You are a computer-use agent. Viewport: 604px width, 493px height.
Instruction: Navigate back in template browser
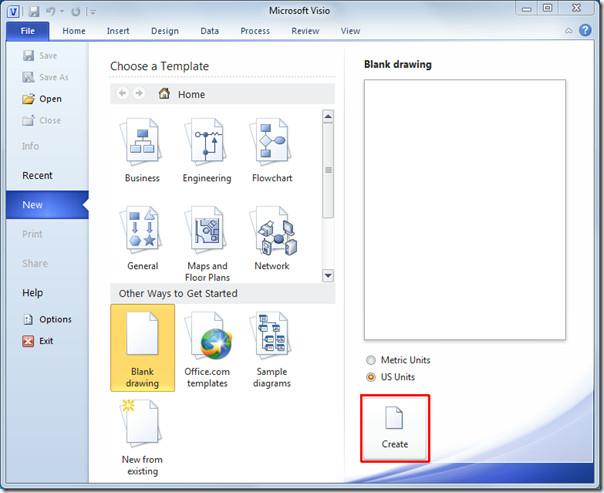[122, 93]
